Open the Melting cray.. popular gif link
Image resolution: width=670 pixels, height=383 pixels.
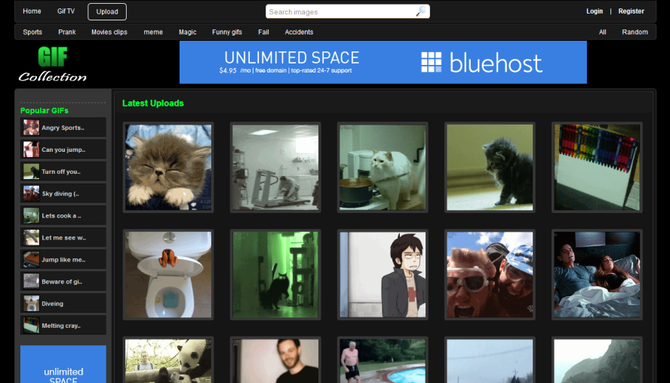[x=61, y=326]
